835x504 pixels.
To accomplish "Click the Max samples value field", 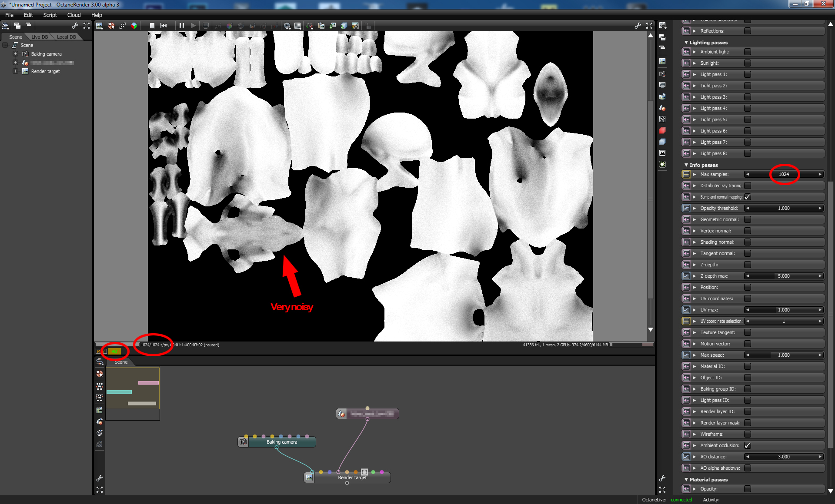I will pyautogui.click(x=783, y=174).
